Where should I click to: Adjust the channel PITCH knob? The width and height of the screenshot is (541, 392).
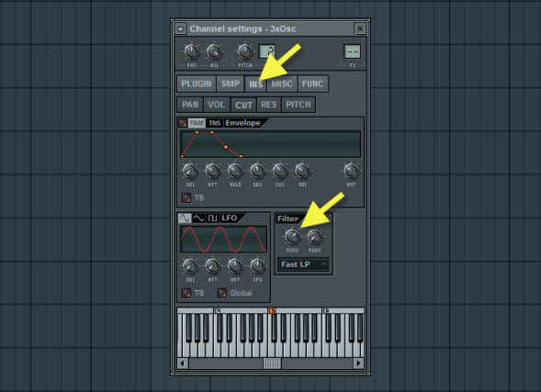coord(245,51)
